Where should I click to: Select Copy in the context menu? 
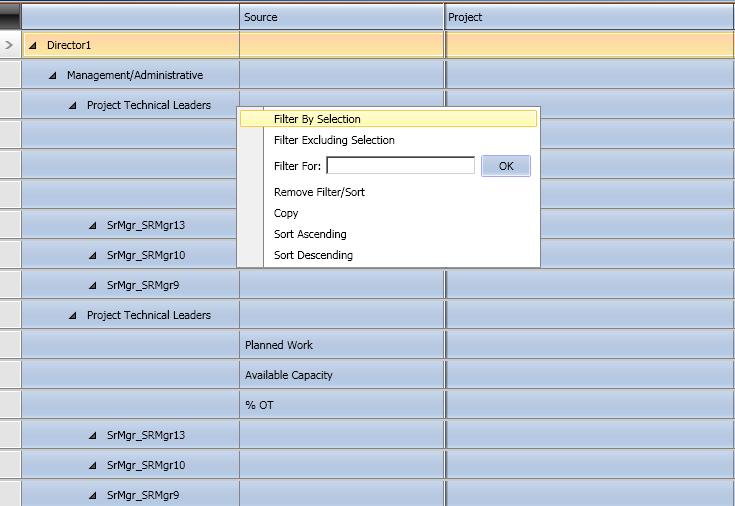pyautogui.click(x=286, y=213)
